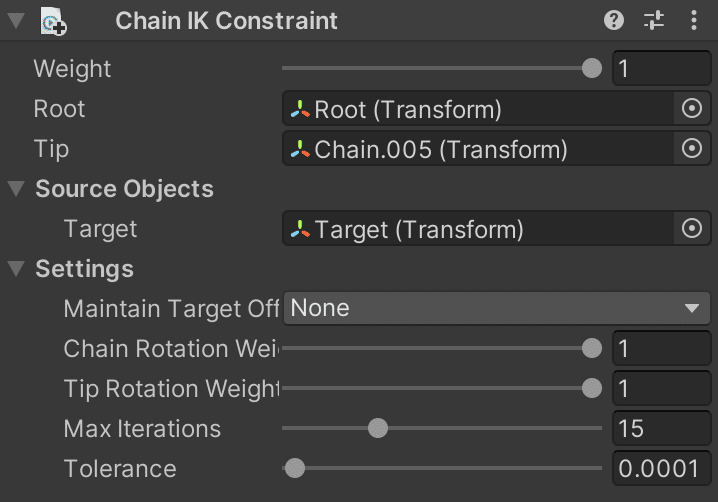
Task: Click the Max Iterations slider handle
Action: [378, 428]
